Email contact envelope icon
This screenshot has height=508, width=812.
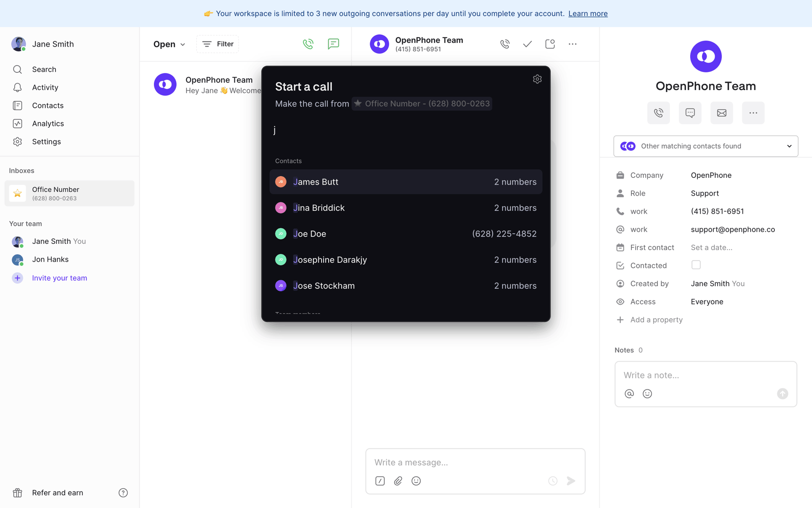tap(722, 113)
